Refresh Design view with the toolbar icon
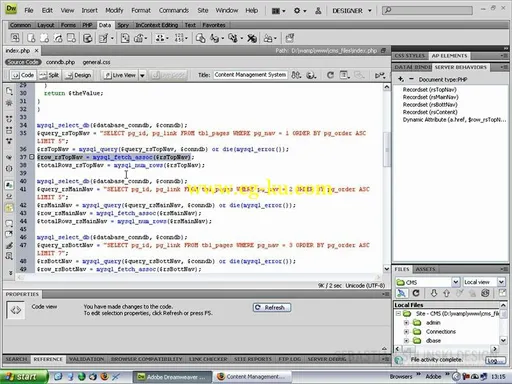 point(330,75)
